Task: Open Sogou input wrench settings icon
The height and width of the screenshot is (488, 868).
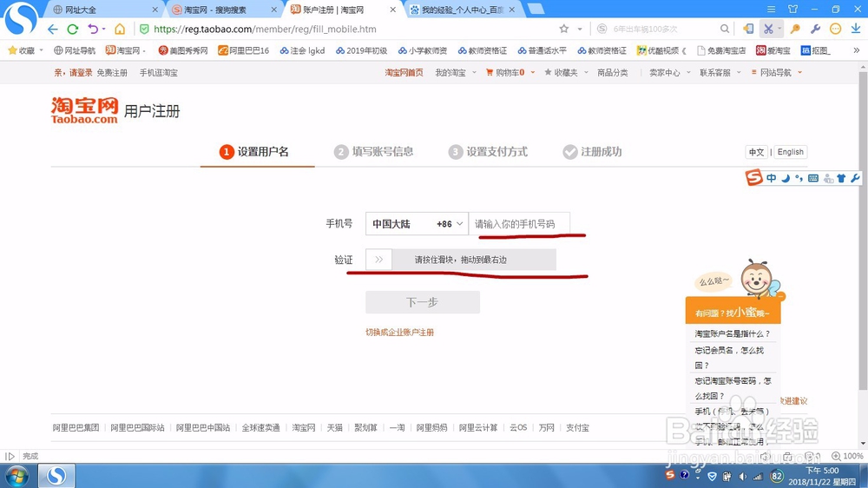Action: [855, 178]
